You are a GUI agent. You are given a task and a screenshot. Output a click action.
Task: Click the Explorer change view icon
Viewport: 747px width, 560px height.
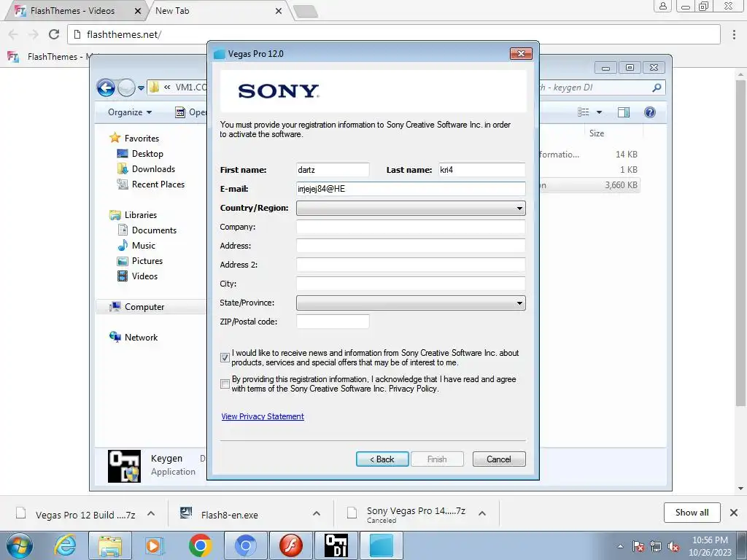[x=583, y=112]
